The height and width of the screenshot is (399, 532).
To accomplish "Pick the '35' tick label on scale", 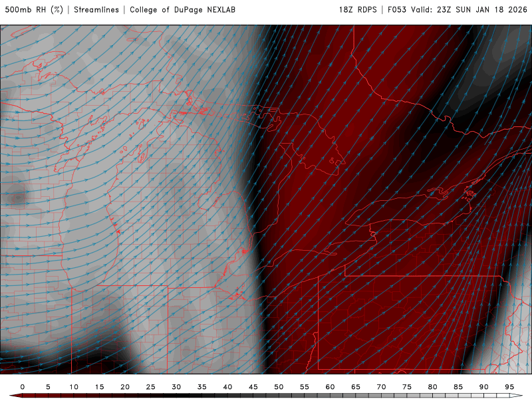I will pyautogui.click(x=202, y=387).
